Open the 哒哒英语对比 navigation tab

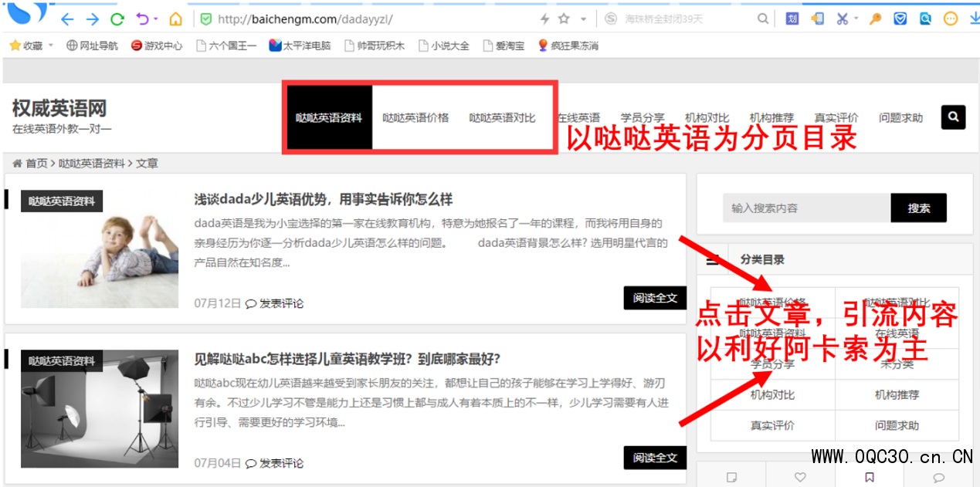(502, 118)
